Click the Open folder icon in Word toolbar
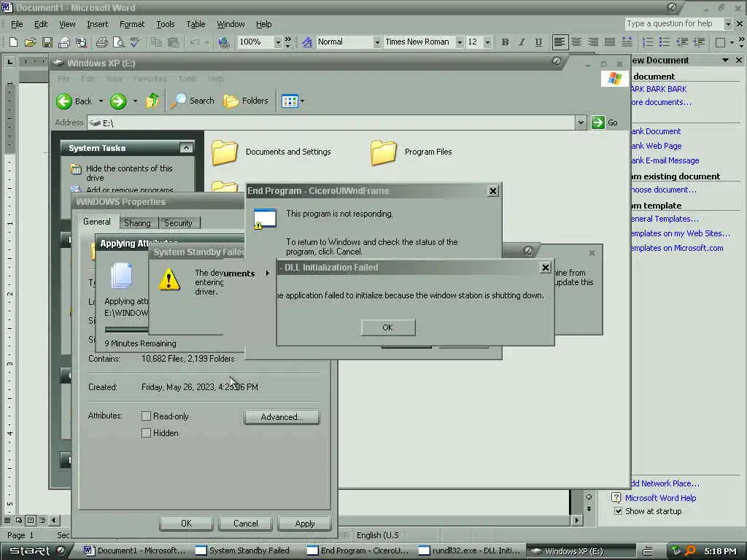Image resolution: width=747 pixels, height=560 pixels. click(x=30, y=42)
